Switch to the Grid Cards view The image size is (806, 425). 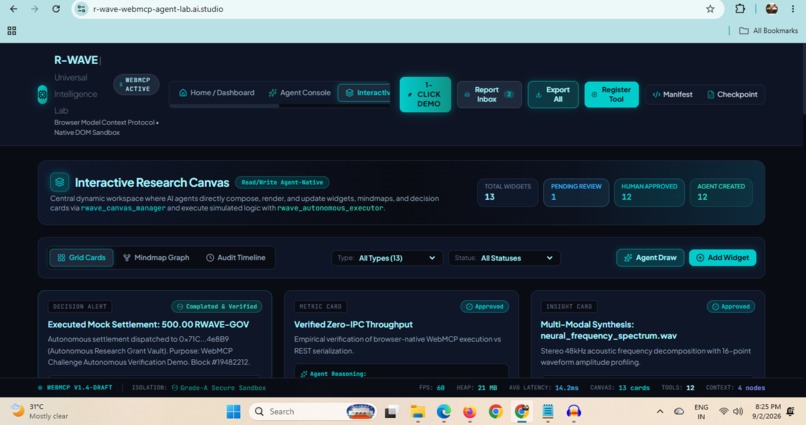click(81, 258)
